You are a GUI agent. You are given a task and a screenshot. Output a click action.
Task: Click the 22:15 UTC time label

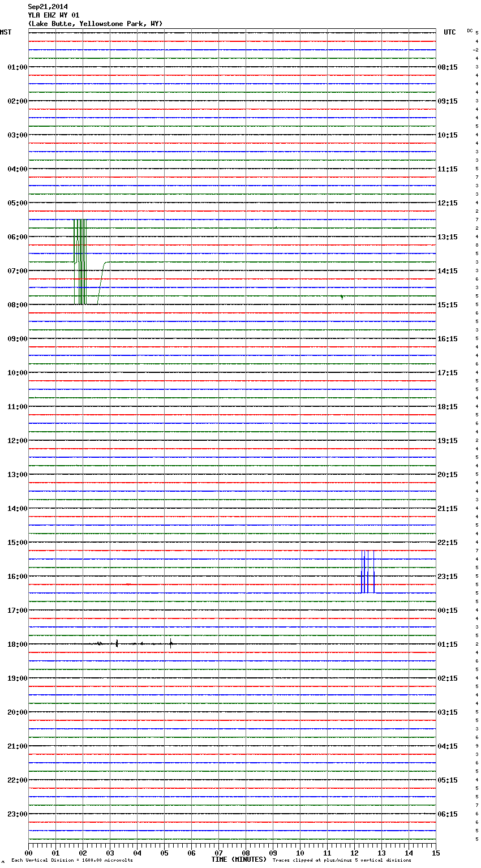[448, 543]
